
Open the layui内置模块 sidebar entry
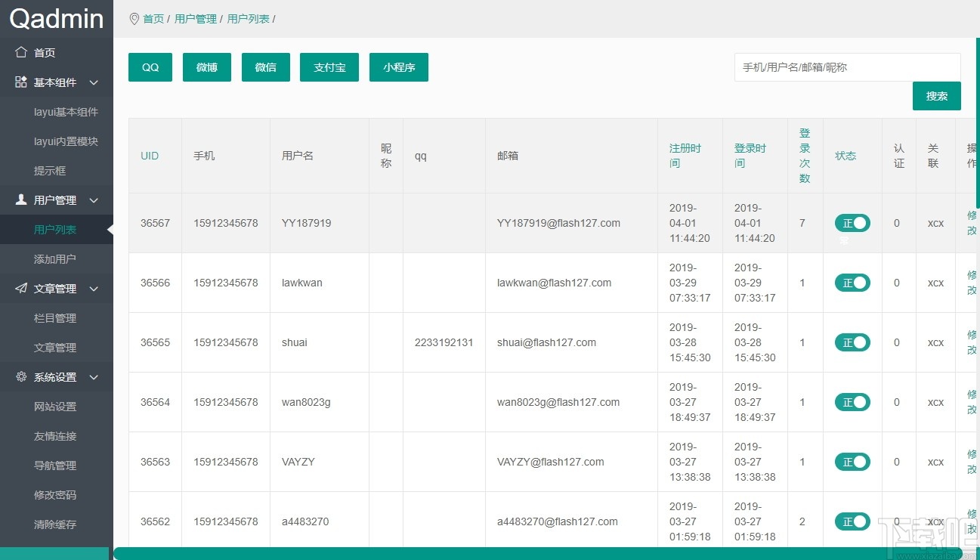(x=57, y=141)
